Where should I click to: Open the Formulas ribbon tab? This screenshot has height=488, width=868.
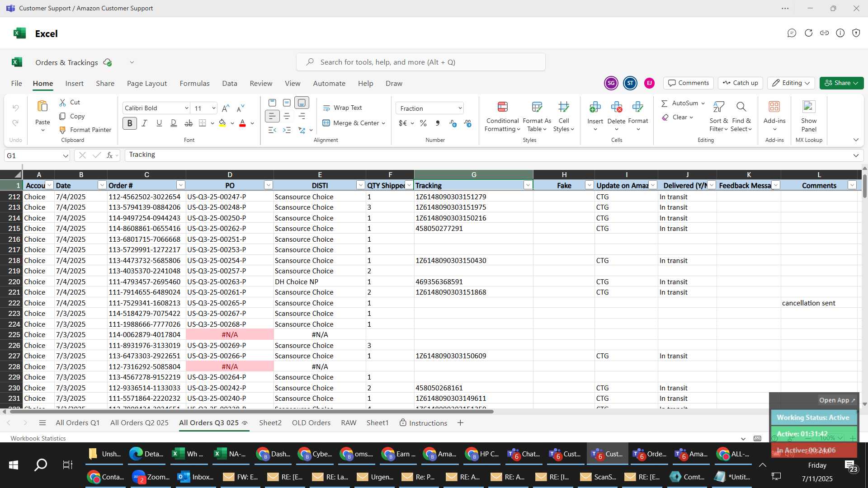click(x=194, y=84)
